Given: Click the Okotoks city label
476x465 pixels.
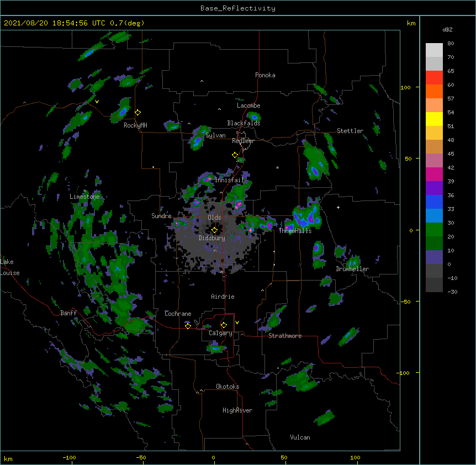Looking at the screenshot, I should (228, 387).
